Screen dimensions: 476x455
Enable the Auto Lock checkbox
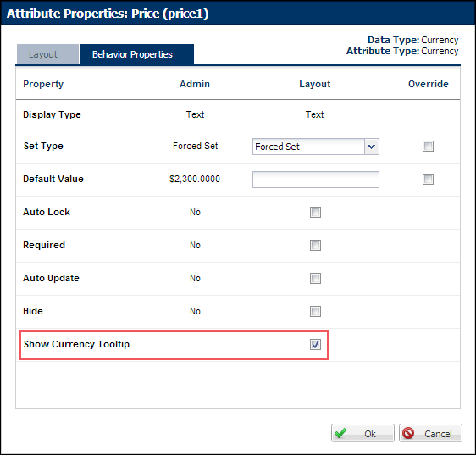pos(315,213)
